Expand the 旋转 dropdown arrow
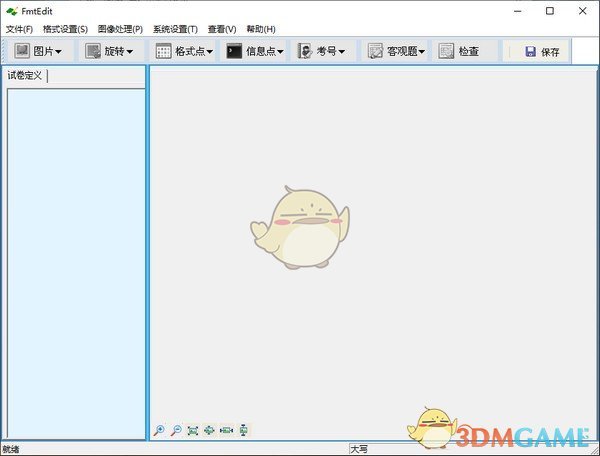600x456 pixels. coord(129,51)
